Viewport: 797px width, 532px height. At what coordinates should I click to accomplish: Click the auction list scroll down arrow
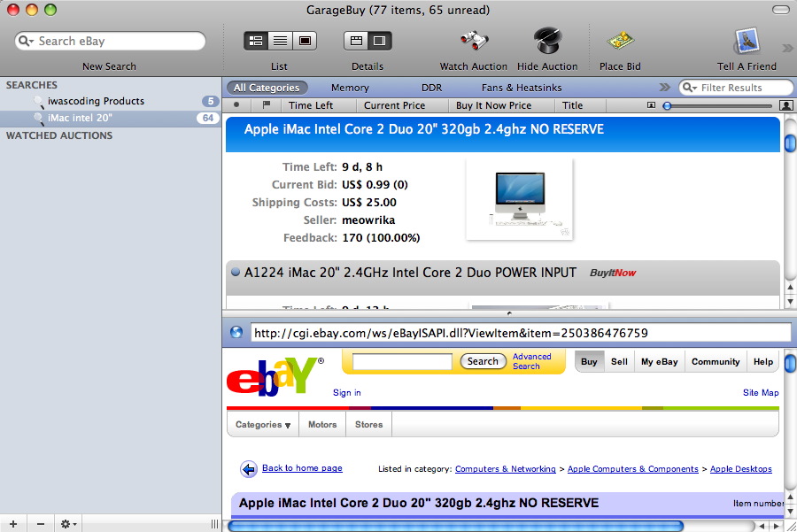(791, 302)
